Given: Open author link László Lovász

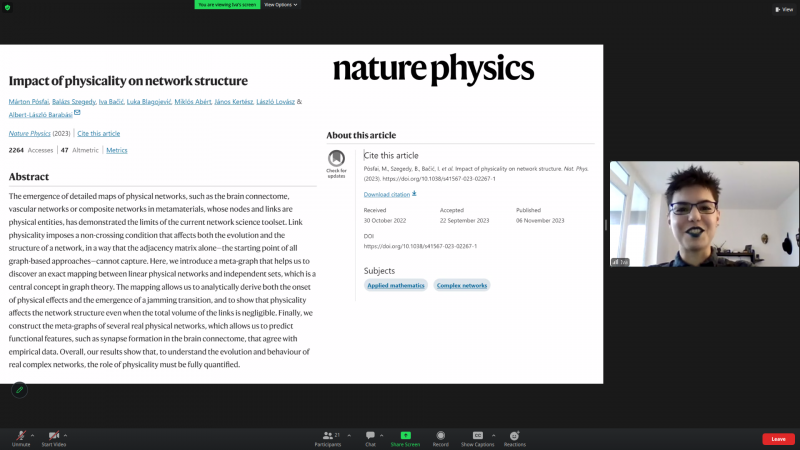Looking at the screenshot, I should point(276,102).
